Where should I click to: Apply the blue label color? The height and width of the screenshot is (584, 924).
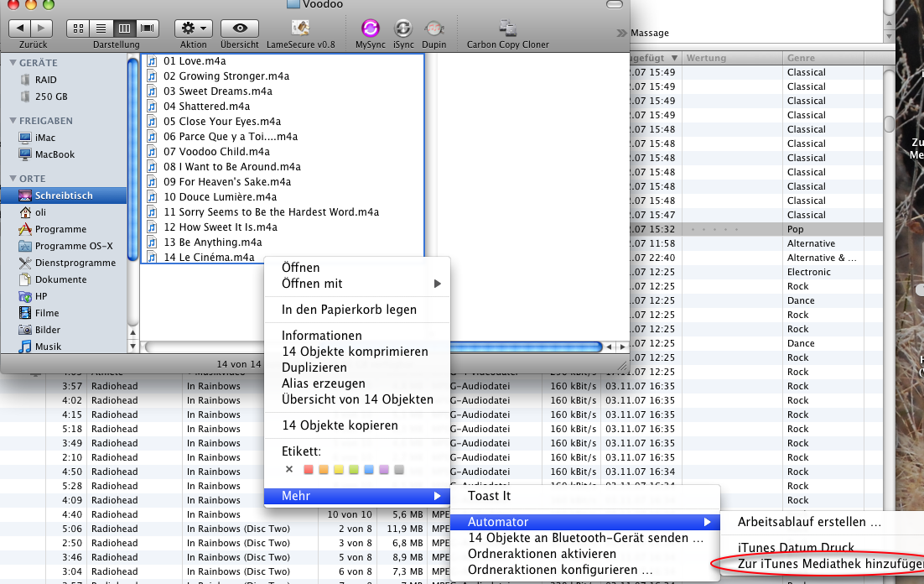point(369,470)
